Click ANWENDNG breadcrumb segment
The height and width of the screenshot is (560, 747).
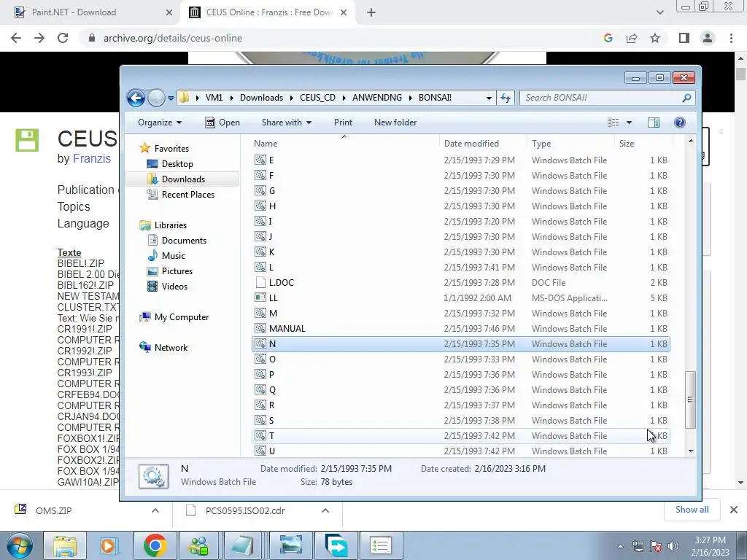click(377, 98)
